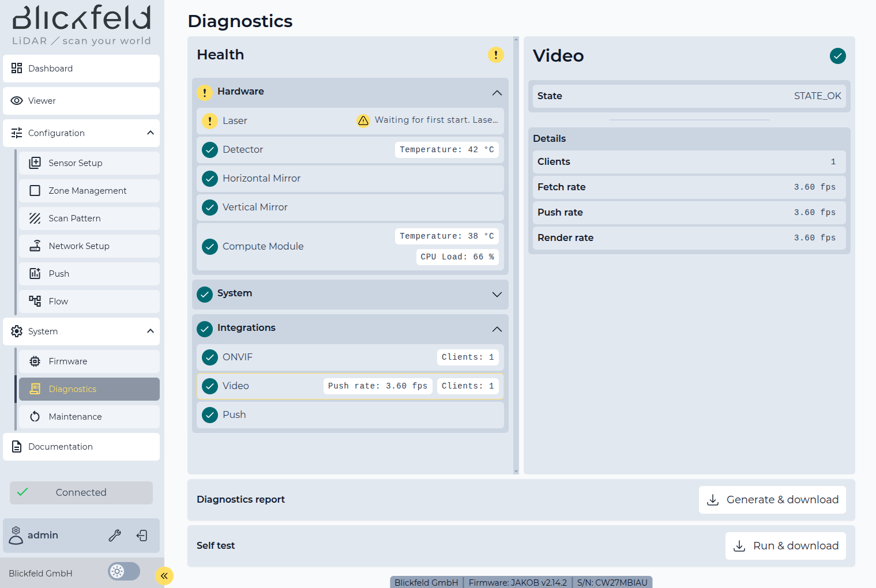Click the yellow sidebar collapse arrows icon

[164, 575]
